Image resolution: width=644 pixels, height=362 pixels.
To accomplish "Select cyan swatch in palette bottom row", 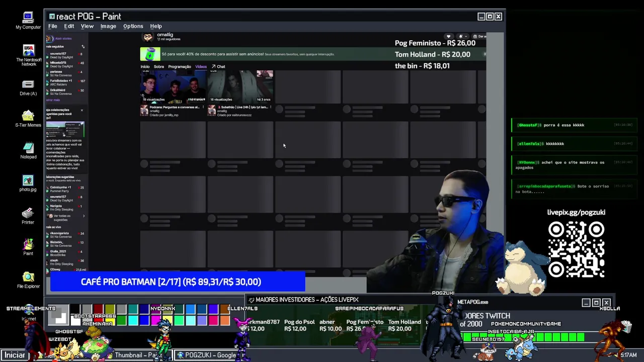I will click(x=133, y=320).
